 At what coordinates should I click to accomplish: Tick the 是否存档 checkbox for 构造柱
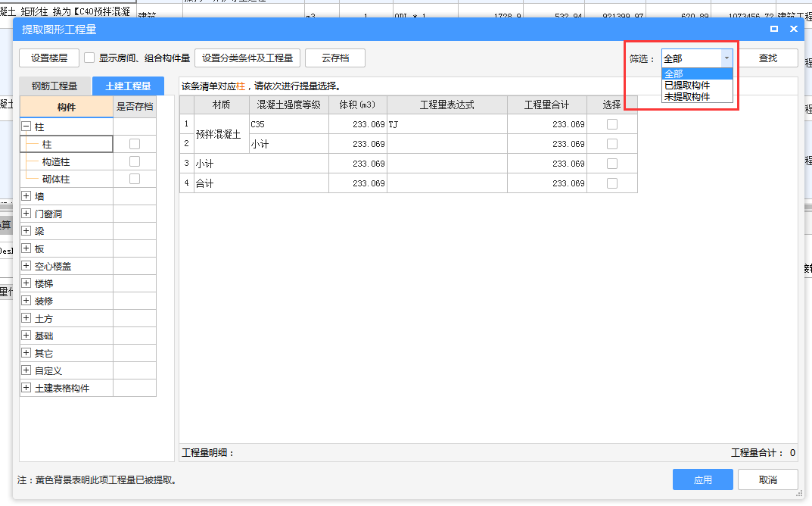[x=135, y=161]
